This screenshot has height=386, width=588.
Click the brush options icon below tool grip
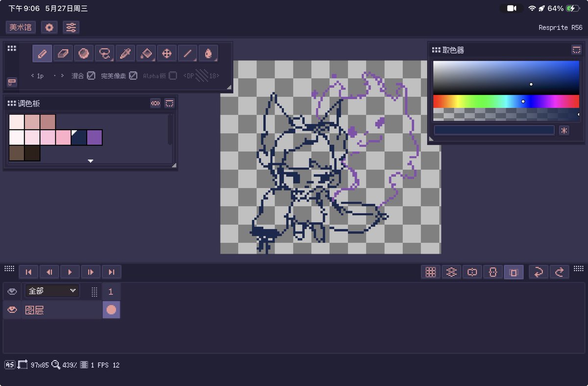pyautogui.click(x=12, y=82)
